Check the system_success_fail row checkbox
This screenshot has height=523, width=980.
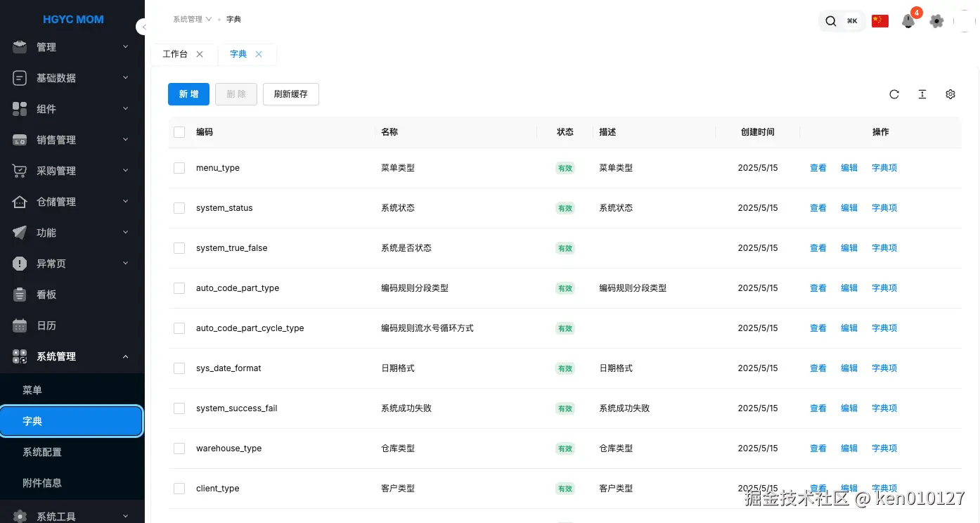(x=179, y=408)
